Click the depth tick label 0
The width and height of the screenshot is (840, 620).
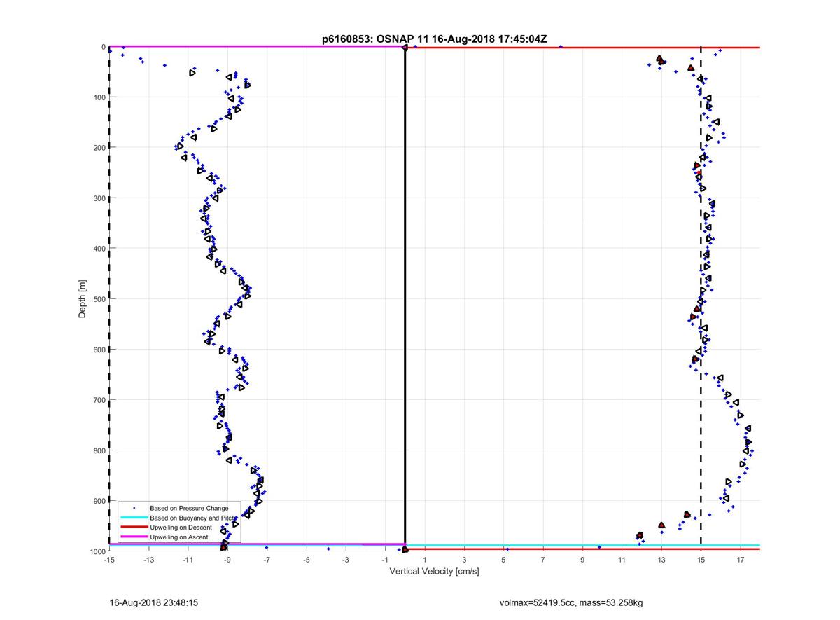[104, 47]
